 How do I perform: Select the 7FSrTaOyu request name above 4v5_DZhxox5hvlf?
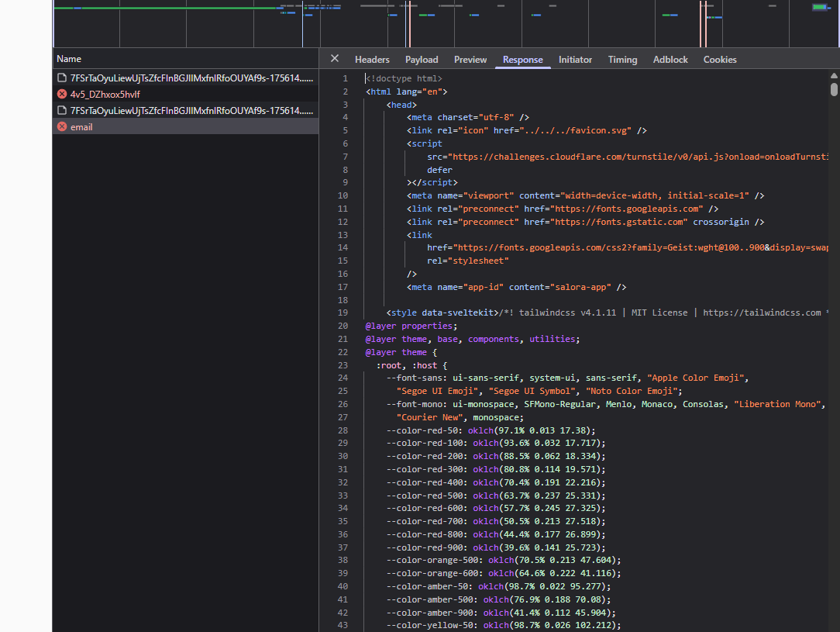(191, 78)
